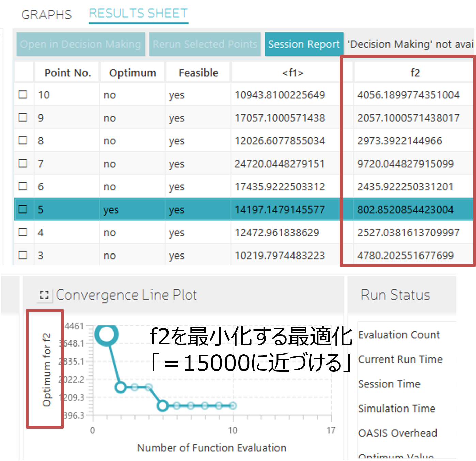Viewport: 476px width, 461px height.
Task: Enable the checkbox for point 7
Action: coord(23,164)
